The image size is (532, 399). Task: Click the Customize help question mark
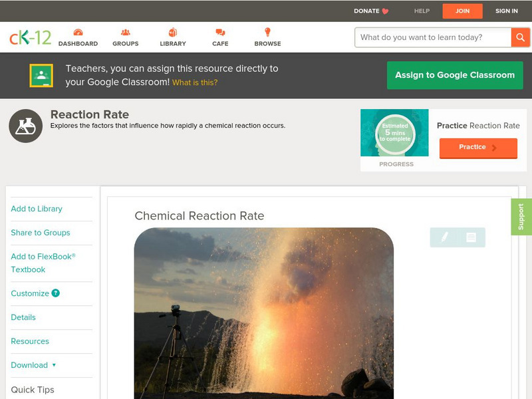tap(56, 293)
